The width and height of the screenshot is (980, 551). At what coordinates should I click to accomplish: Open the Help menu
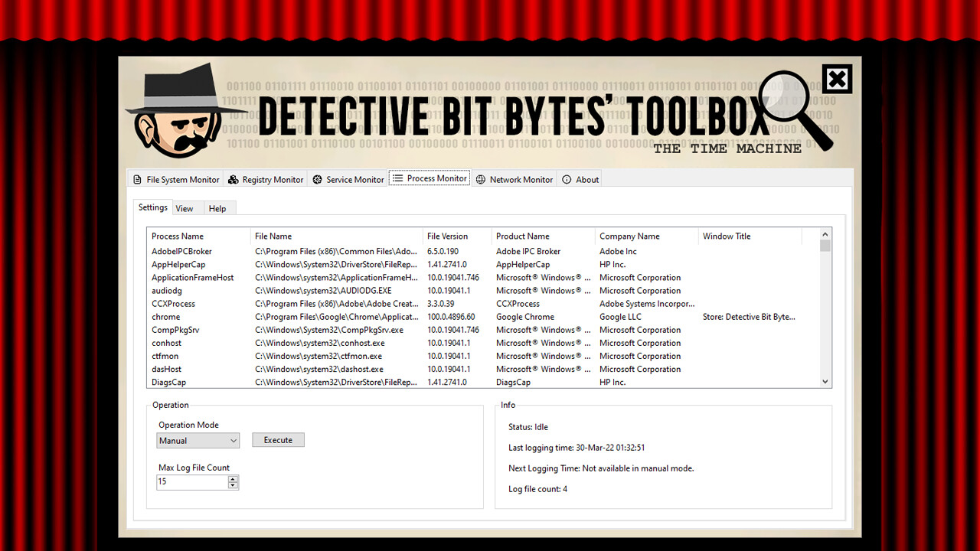(217, 207)
